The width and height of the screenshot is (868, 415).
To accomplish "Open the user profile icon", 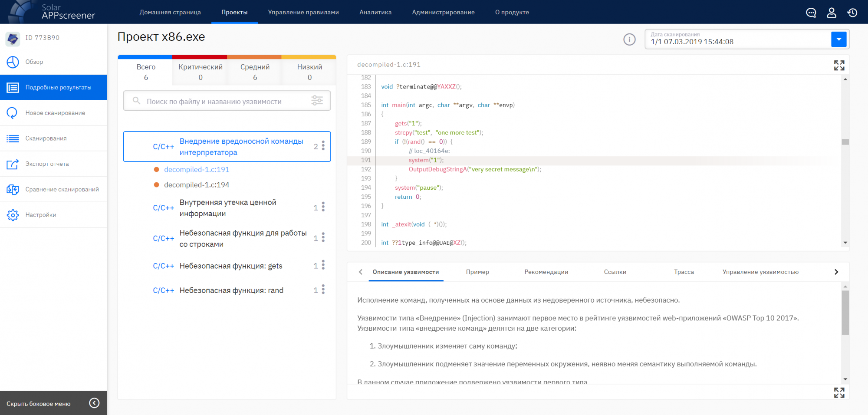I will point(832,13).
